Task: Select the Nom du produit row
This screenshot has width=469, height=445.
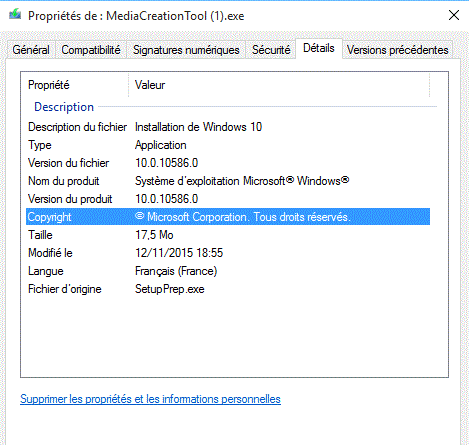Action: coord(228,181)
